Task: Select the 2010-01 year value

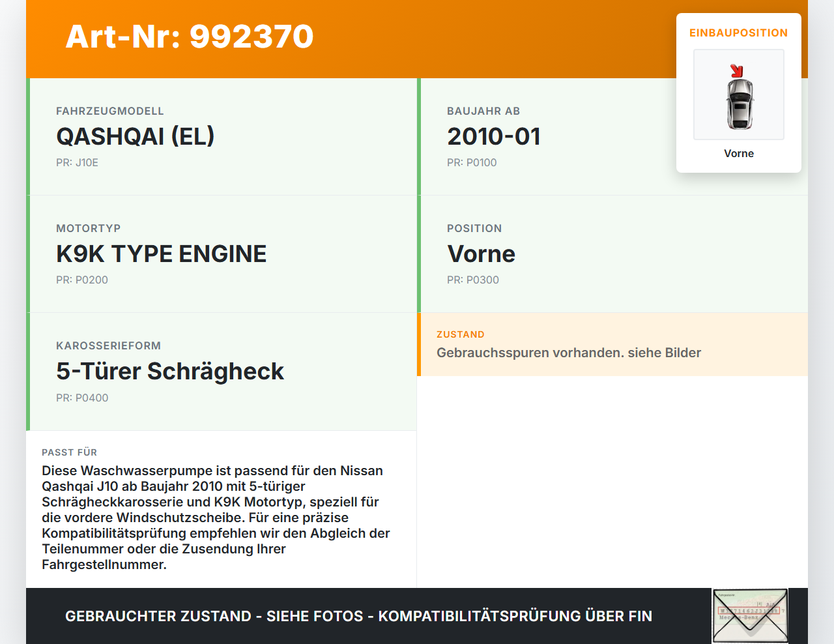Action: click(x=494, y=136)
